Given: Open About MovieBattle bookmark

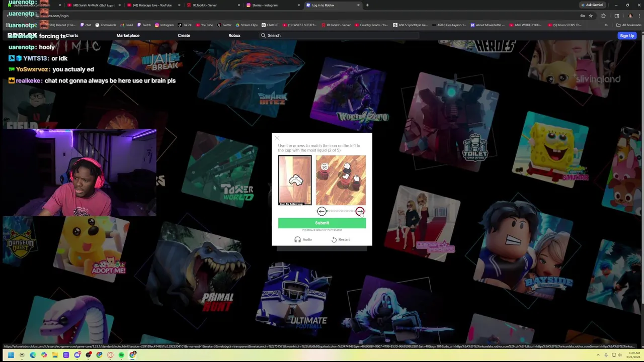Looking at the screenshot, I should [488, 25].
